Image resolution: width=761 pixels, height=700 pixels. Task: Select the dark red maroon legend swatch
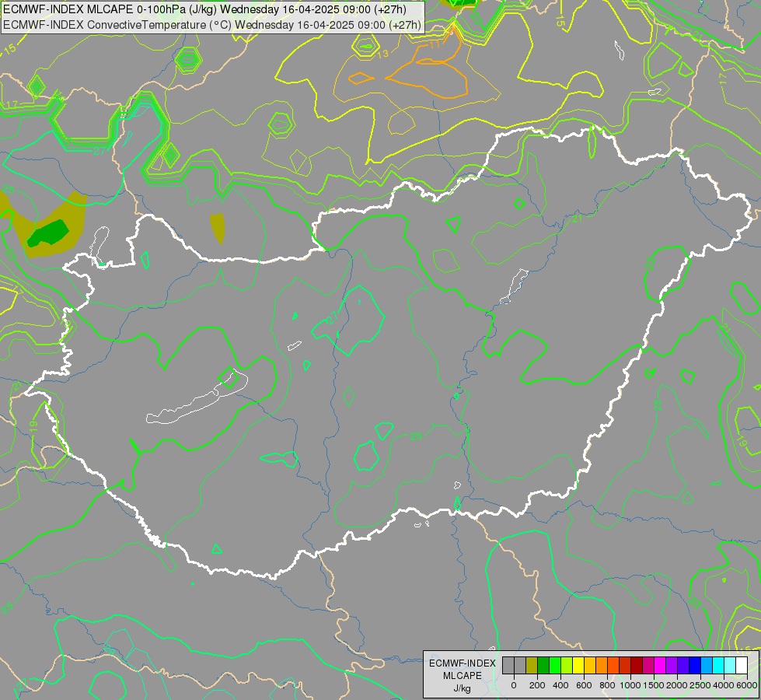pos(637,665)
